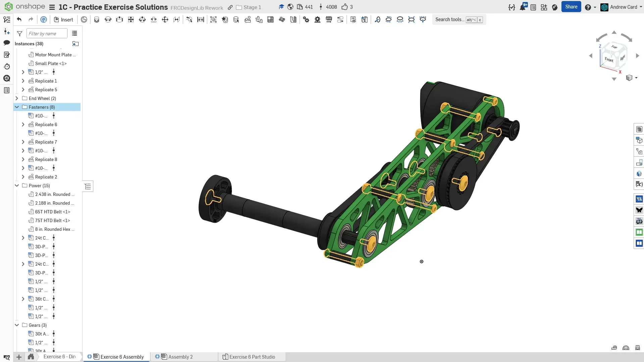
Task: Click the Undo arrow in the toolbar
Action: point(19,19)
